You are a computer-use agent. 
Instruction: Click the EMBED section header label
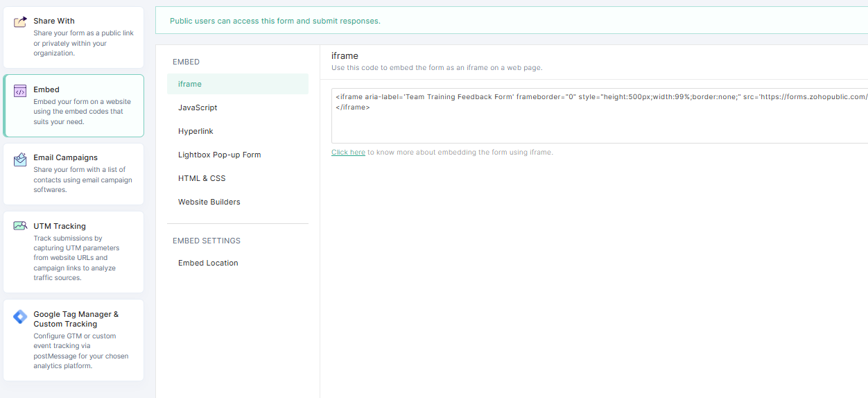coord(186,62)
